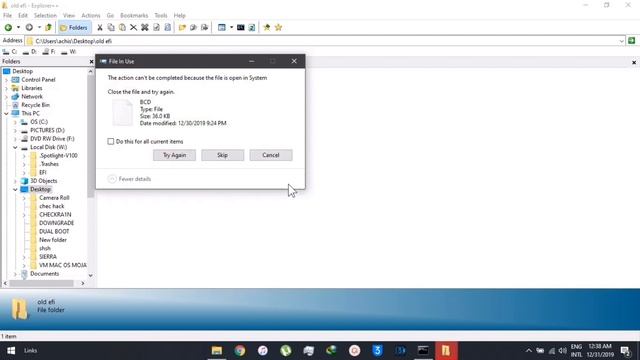Select the DUAL BOOT folder in tree
640x360 pixels.
coord(54,231)
